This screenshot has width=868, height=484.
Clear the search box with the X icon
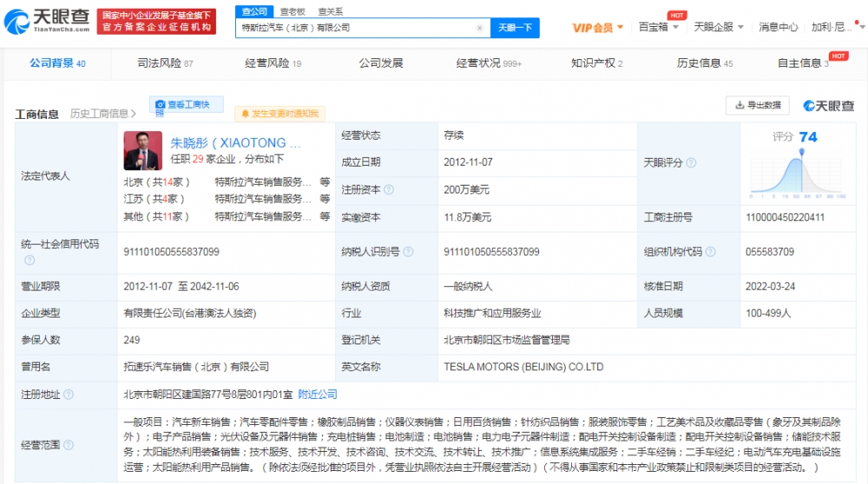[479, 28]
